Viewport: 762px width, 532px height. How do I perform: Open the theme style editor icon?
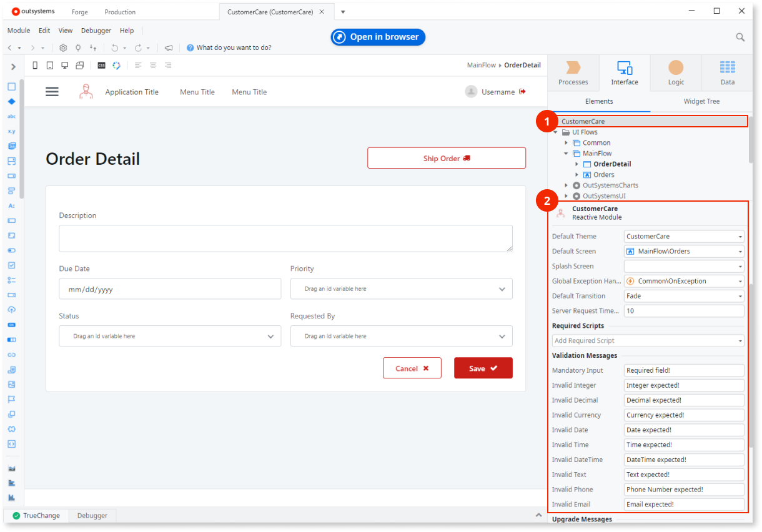[x=117, y=65]
